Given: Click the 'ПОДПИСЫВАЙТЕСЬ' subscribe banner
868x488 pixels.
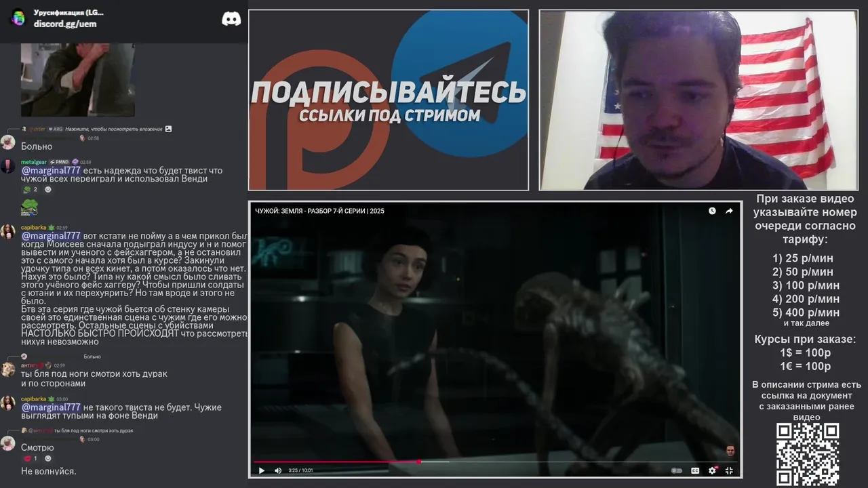Looking at the screenshot, I should pos(389,93).
